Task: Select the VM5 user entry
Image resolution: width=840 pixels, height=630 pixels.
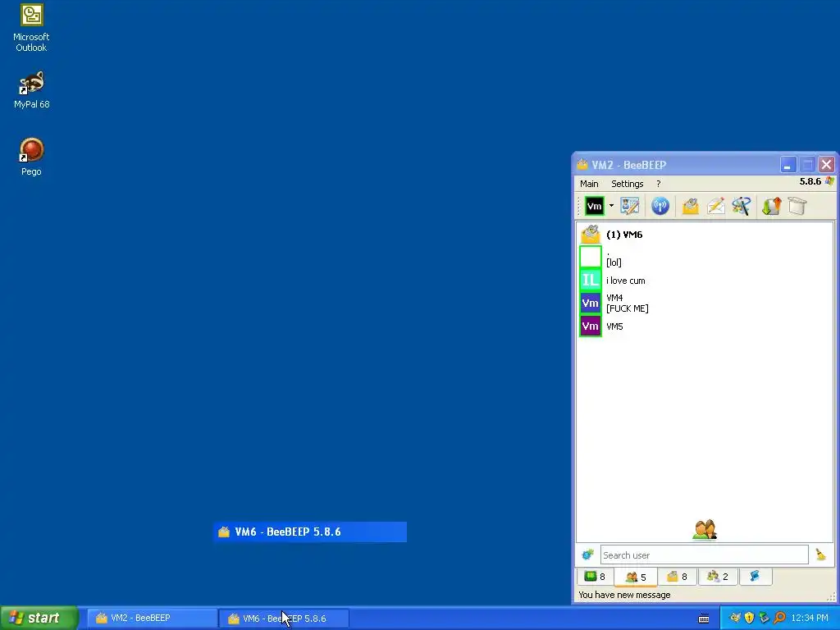Action: tap(705, 326)
